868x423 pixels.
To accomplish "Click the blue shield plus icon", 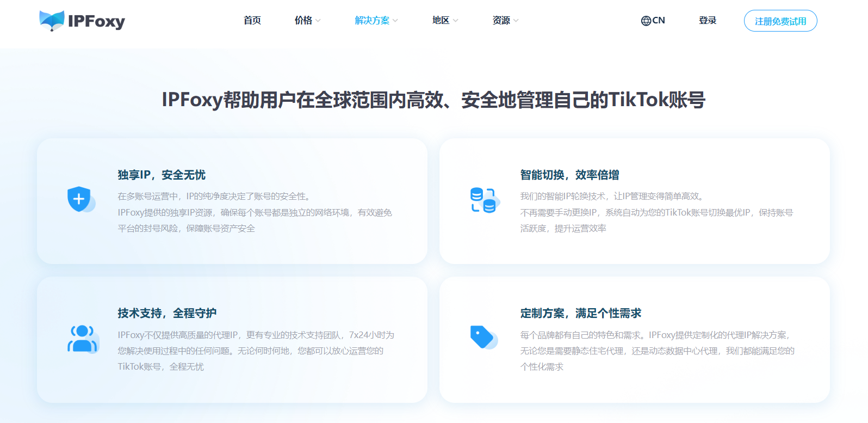I will tap(81, 199).
